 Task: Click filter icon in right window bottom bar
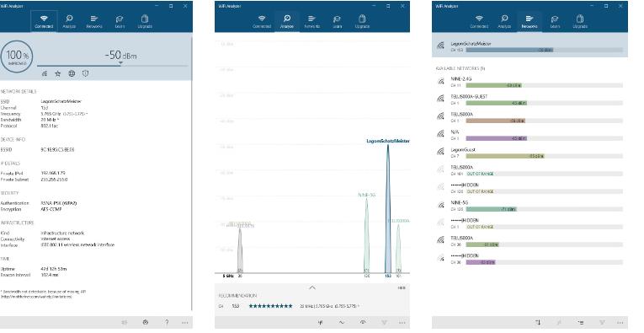coord(602,322)
